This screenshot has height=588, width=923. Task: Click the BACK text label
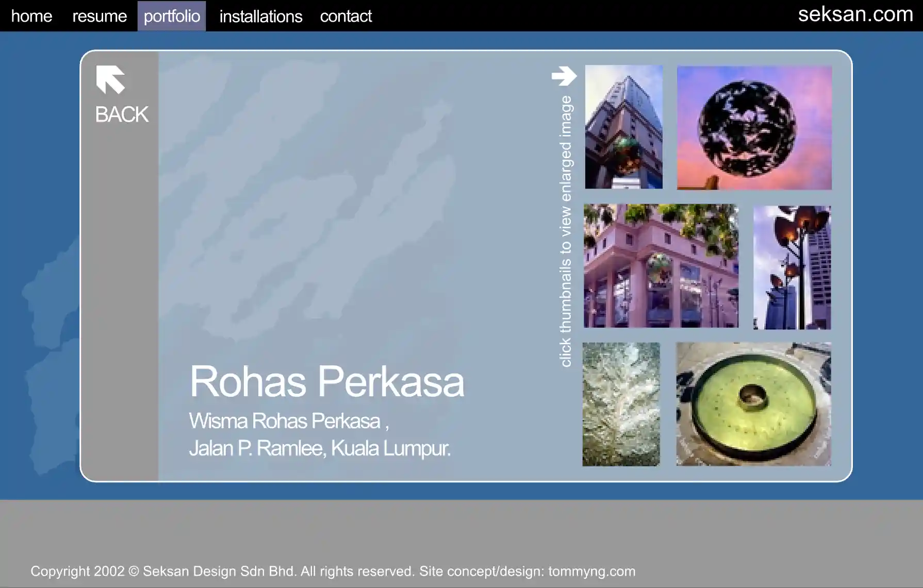pos(122,114)
